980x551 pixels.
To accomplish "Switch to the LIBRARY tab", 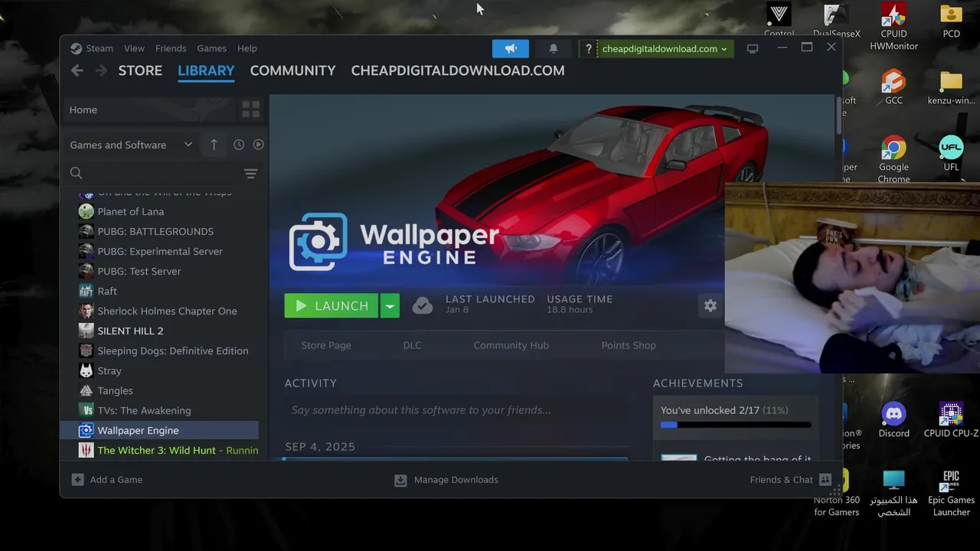I will (x=206, y=70).
